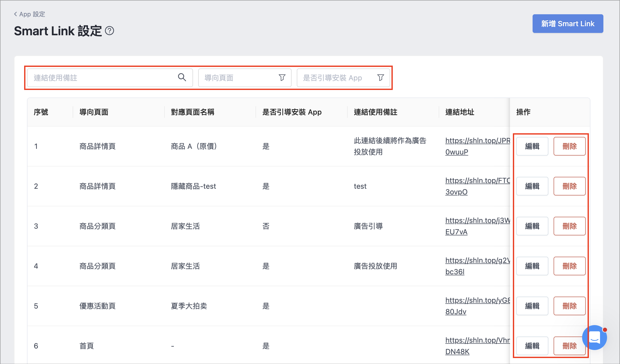Screen dimensions: 620x364
Task: Click 刪除 for row 1 商品 A（原價）
Action: point(569,146)
